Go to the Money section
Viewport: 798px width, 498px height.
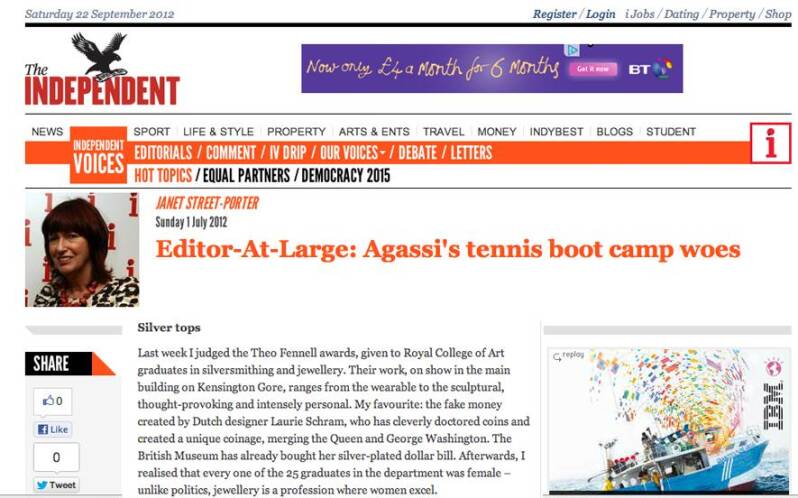click(x=497, y=132)
